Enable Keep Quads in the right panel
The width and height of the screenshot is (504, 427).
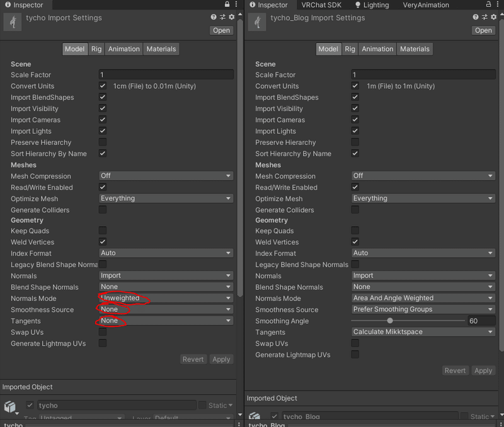tap(355, 231)
